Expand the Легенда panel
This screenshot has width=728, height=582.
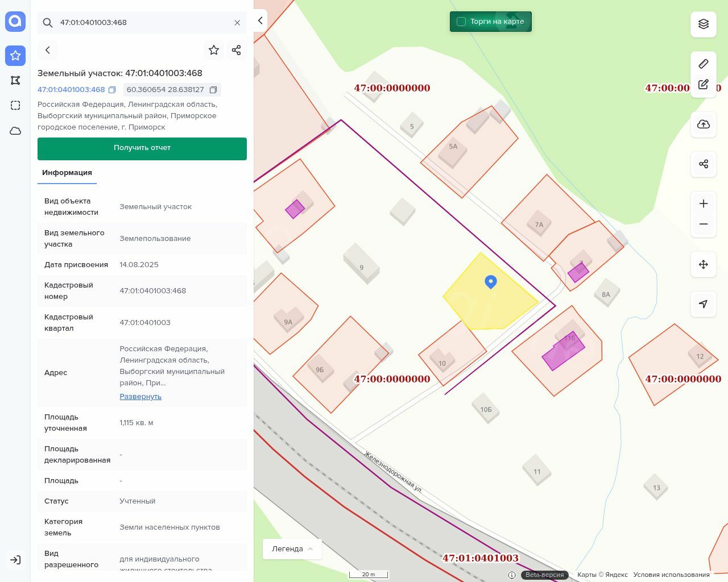pyautogui.click(x=292, y=549)
